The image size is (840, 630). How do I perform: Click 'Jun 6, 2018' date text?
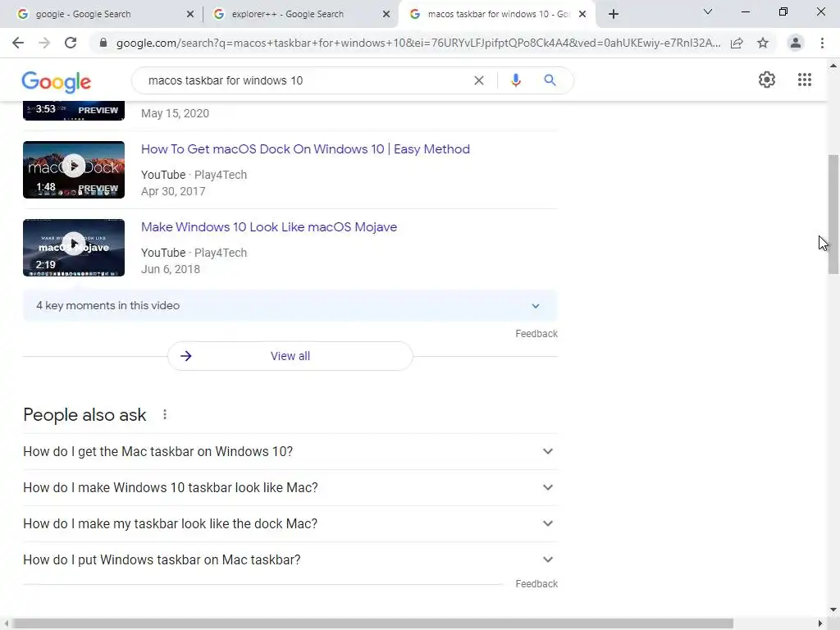[x=171, y=269]
